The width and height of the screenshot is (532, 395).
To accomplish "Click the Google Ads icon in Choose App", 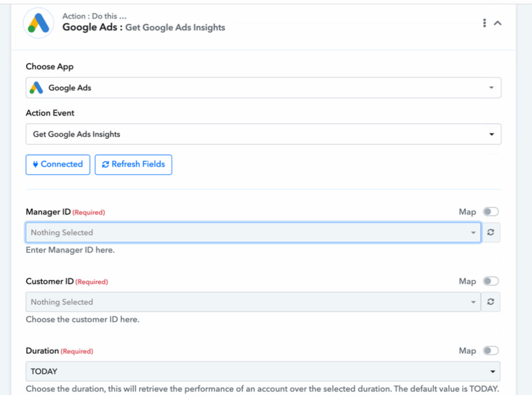I will pos(36,88).
